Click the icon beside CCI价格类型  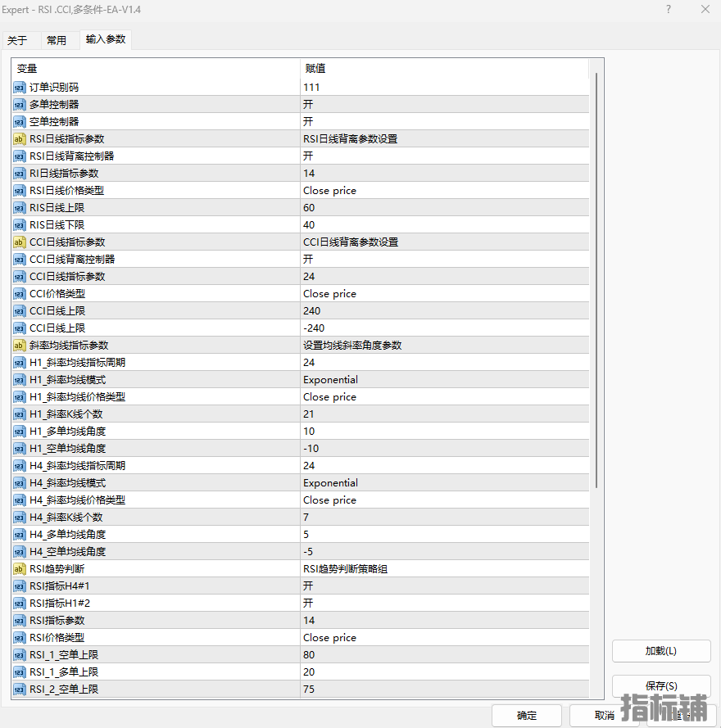[19, 293]
